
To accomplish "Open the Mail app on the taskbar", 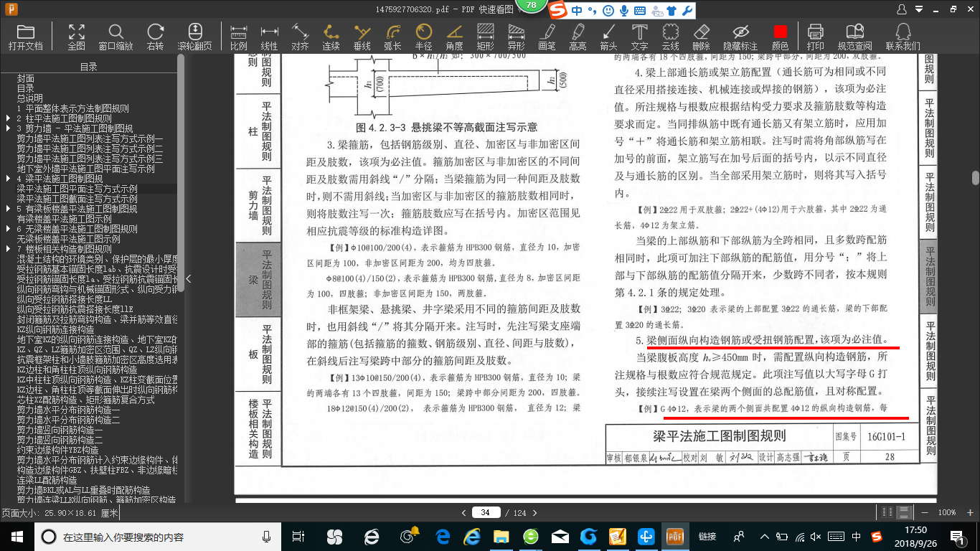I will 560,536.
